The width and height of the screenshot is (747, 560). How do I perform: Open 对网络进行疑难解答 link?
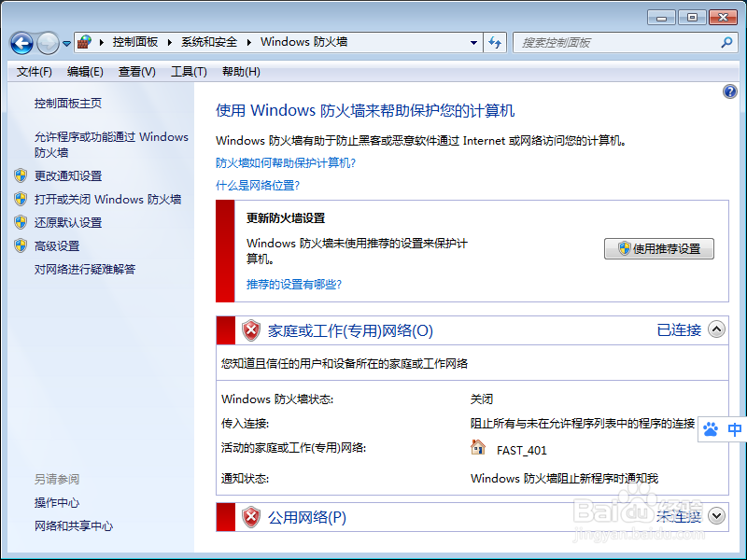85,269
